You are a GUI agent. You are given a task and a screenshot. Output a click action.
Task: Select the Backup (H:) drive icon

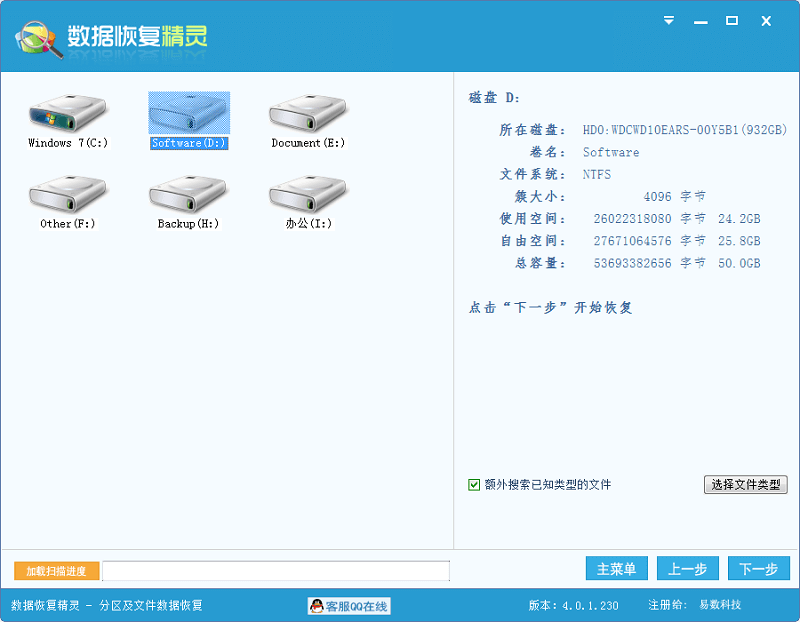tap(189, 200)
